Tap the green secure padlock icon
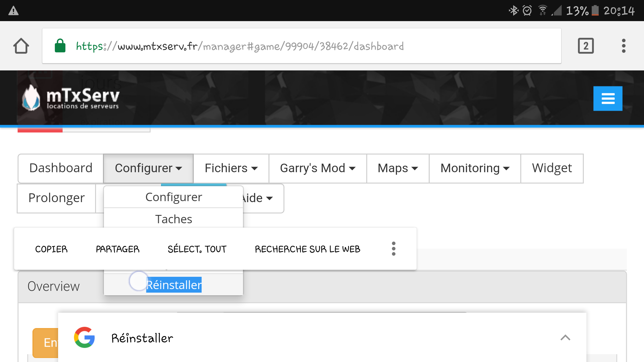This screenshot has height=362, width=644. (x=60, y=46)
